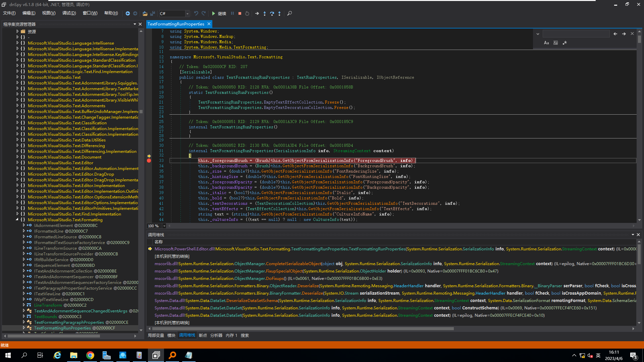Open the taskbar notification center

(634, 356)
